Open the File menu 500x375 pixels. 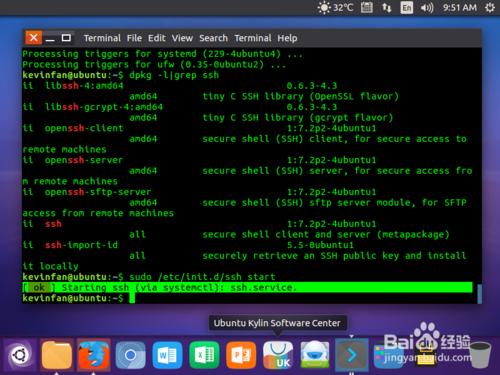point(134,38)
